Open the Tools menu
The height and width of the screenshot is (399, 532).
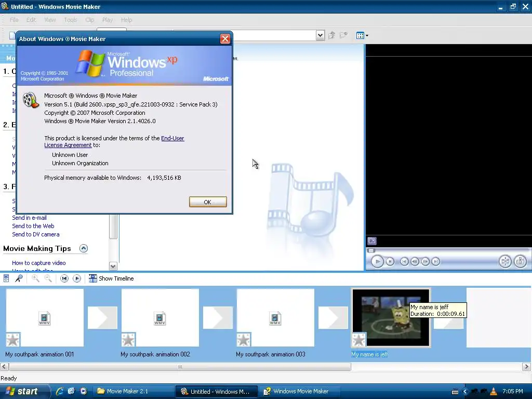click(71, 20)
